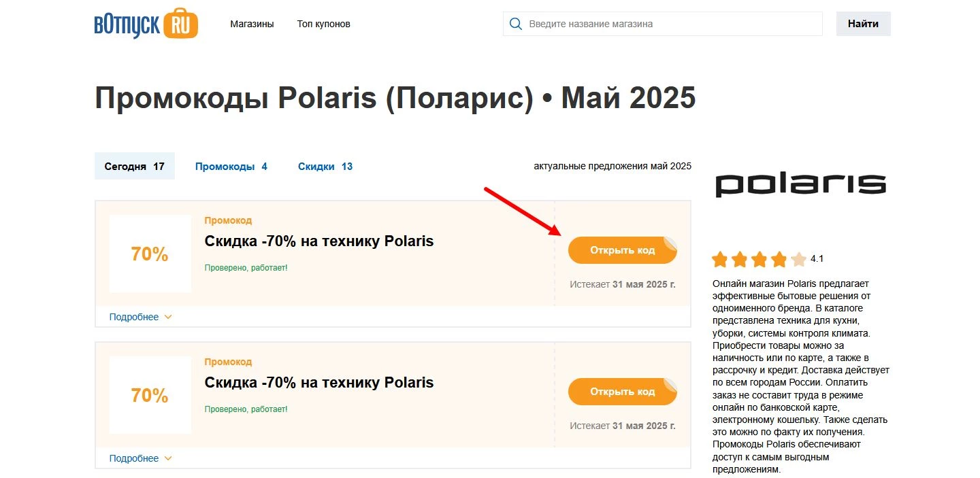This screenshot has width=980, height=478.
Task: Switch to the 'Промокоды 4' tab
Action: pos(231,166)
